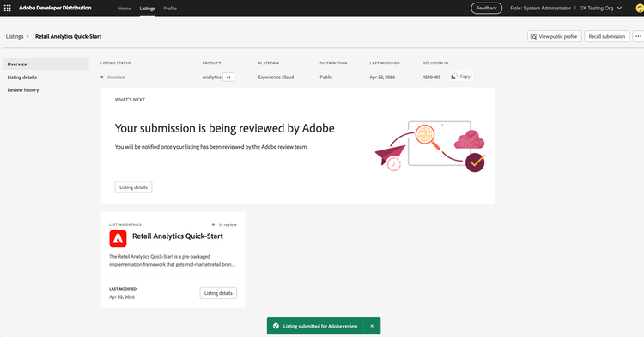644x337 pixels.
Task: Click the Retail Analytics Quick-Start breadcrumb title
Action: point(68,36)
